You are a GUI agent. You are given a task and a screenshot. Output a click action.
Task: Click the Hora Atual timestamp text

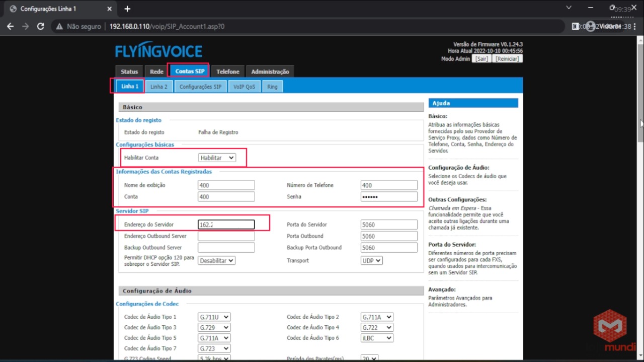[x=485, y=51]
